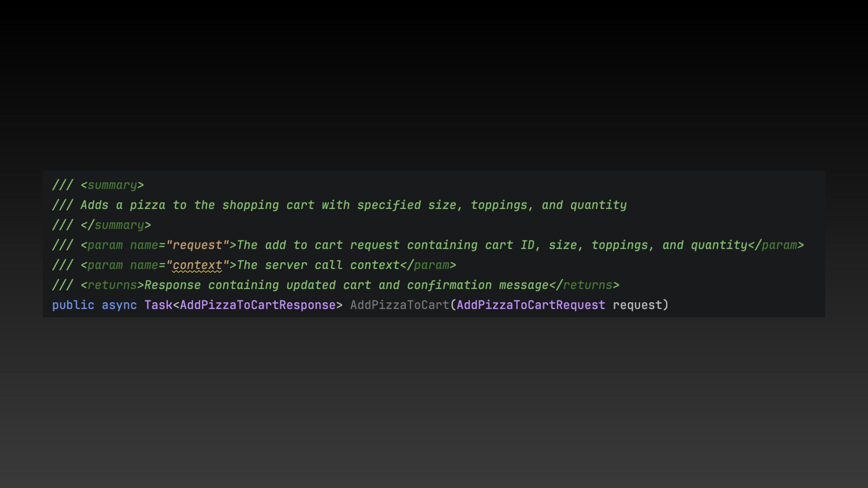Click the public keyword
The image size is (868, 488).
[x=73, y=305]
